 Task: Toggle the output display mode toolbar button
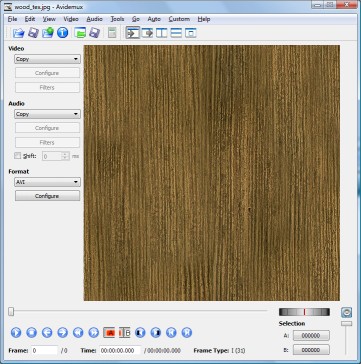coord(147,33)
